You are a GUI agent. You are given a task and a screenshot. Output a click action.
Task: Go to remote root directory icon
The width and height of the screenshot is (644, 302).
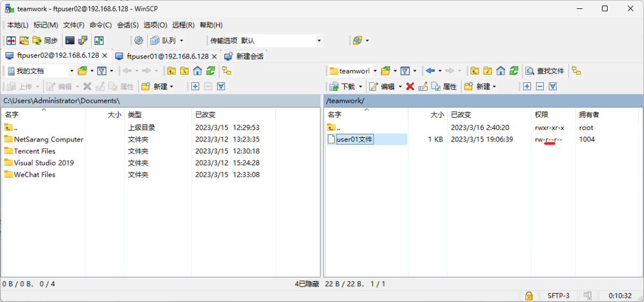[x=488, y=71]
